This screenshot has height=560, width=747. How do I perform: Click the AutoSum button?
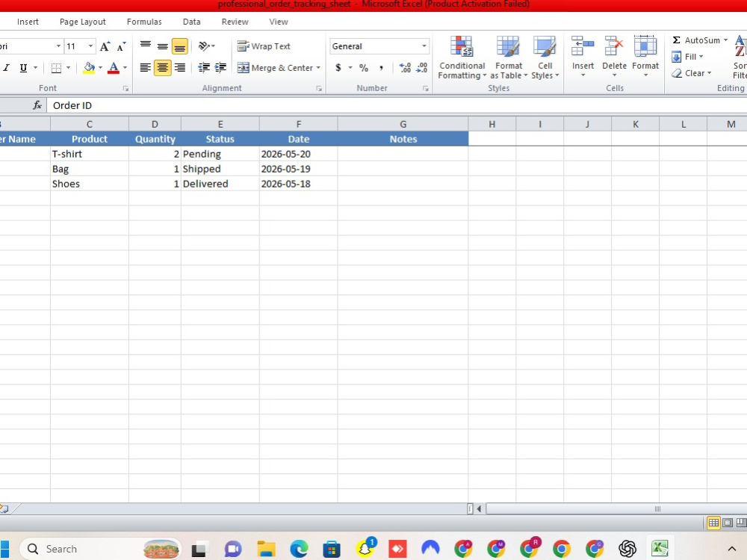pos(696,40)
